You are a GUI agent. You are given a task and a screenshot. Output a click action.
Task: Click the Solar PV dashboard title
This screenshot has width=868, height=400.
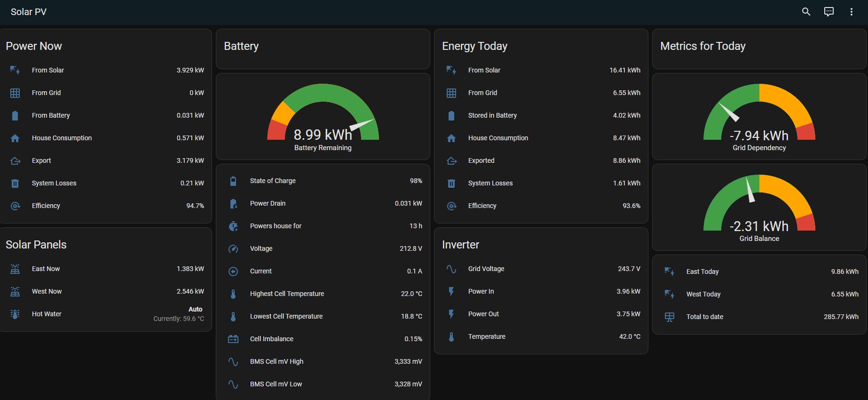[29, 12]
